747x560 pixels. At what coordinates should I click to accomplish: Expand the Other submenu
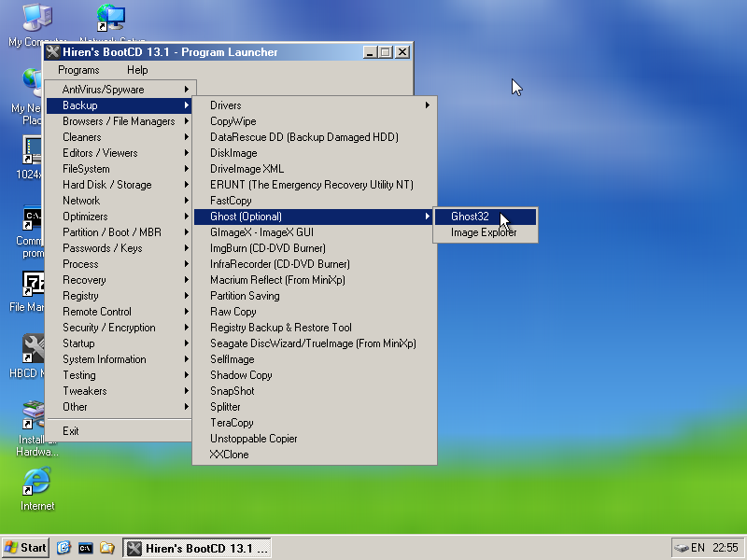point(120,407)
